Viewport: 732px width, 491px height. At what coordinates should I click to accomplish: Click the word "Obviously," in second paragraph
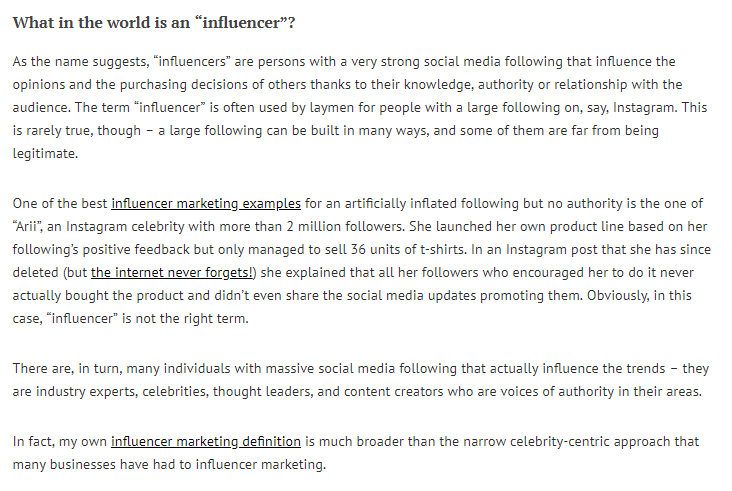(x=618, y=295)
